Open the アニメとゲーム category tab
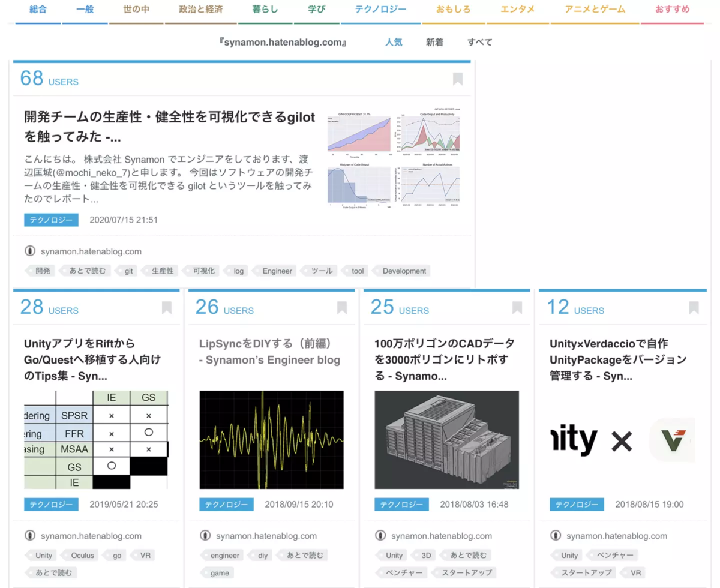 point(595,10)
